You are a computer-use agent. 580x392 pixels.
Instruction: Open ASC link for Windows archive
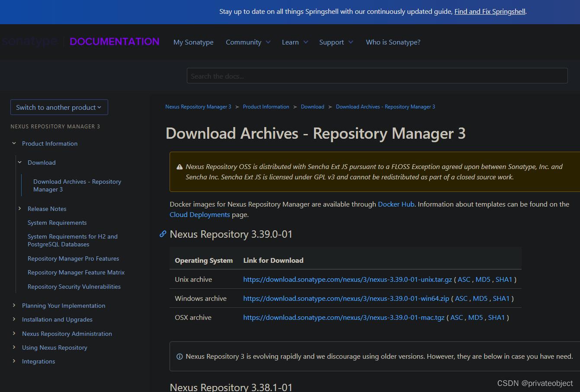click(x=461, y=299)
